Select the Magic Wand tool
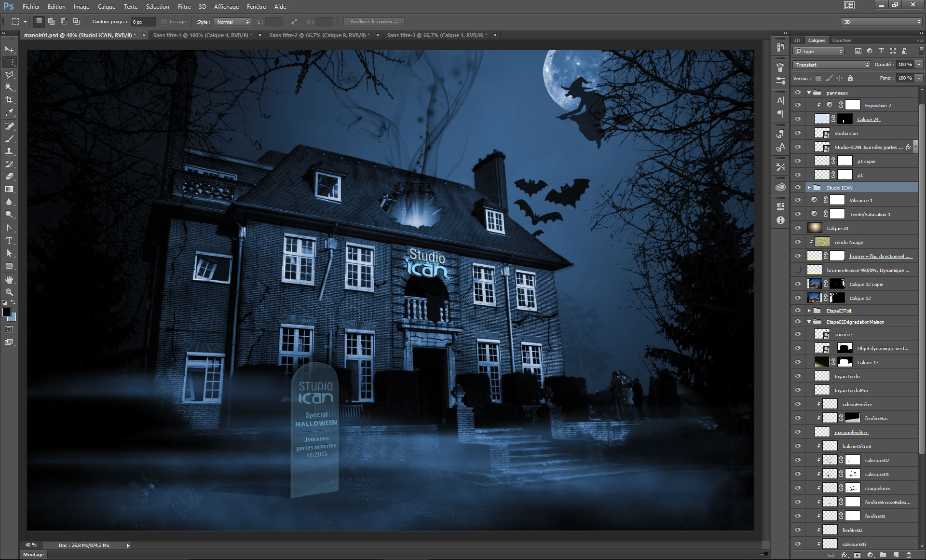This screenshot has width=926, height=560. point(9,87)
